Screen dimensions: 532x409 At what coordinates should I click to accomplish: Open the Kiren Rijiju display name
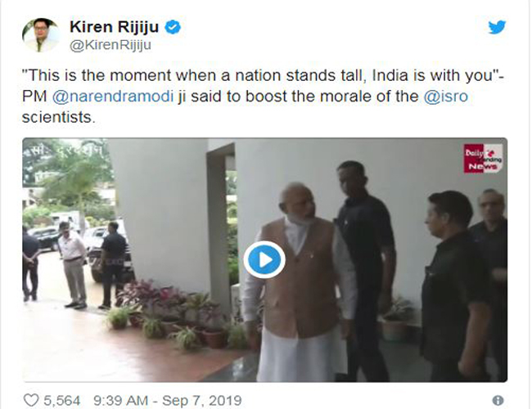(x=114, y=27)
